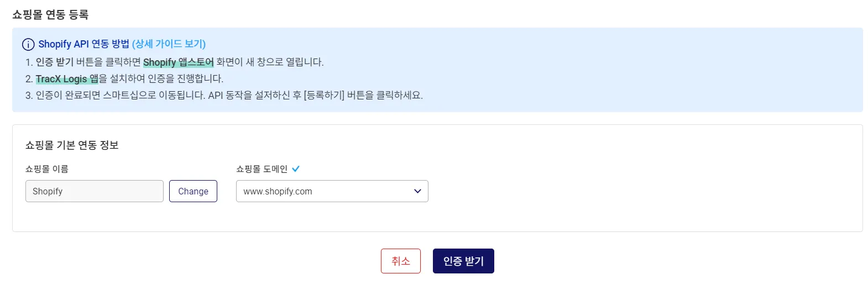
Task: Open the www.shopify.com domain combo box
Action: [326, 191]
